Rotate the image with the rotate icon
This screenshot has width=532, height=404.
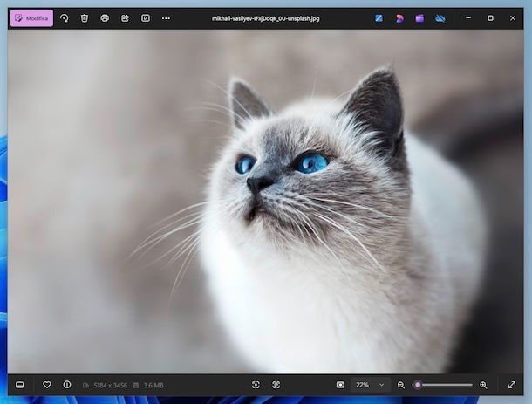pos(64,18)
